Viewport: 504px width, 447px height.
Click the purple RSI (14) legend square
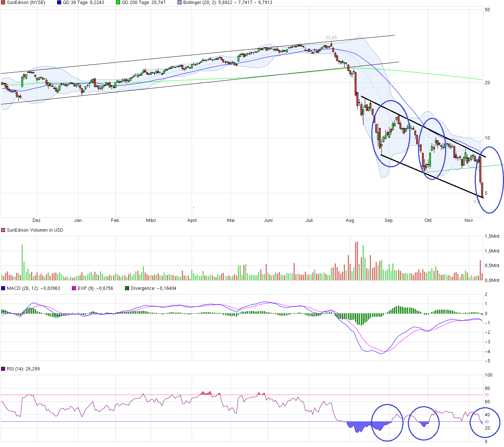(4, 369)
